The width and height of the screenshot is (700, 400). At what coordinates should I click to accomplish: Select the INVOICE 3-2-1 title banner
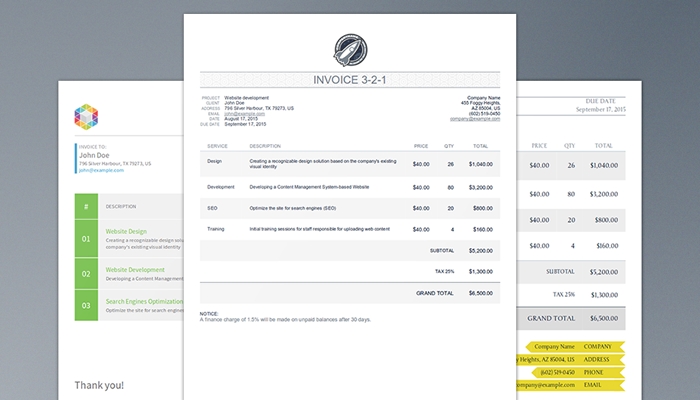349,80
